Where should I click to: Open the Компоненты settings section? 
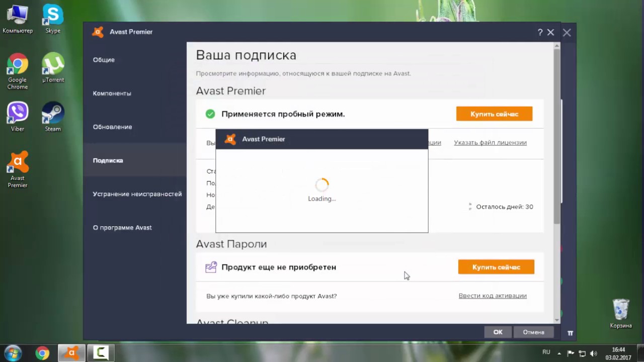tap(112, 94)
